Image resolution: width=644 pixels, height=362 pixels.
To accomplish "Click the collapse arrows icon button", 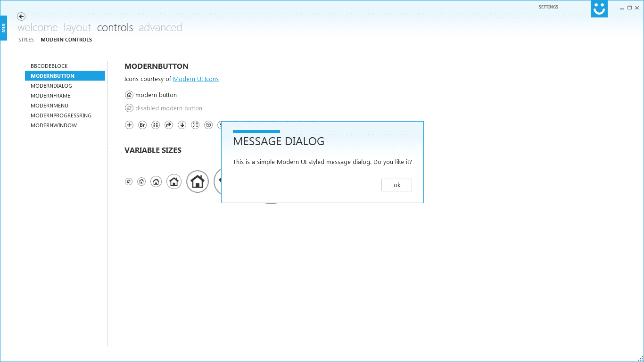I will [x=155, y=125].
